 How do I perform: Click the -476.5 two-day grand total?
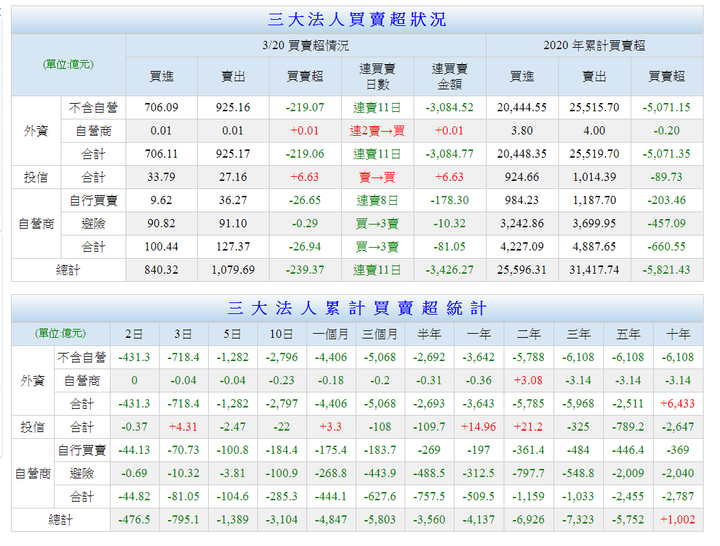pyautogui.click(x=134, y=520)
